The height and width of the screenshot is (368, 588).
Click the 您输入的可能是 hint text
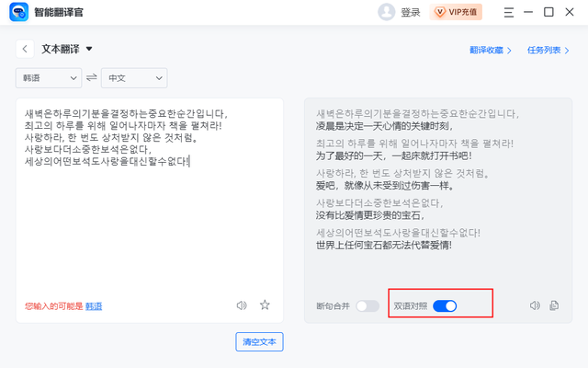pos(54,306)
